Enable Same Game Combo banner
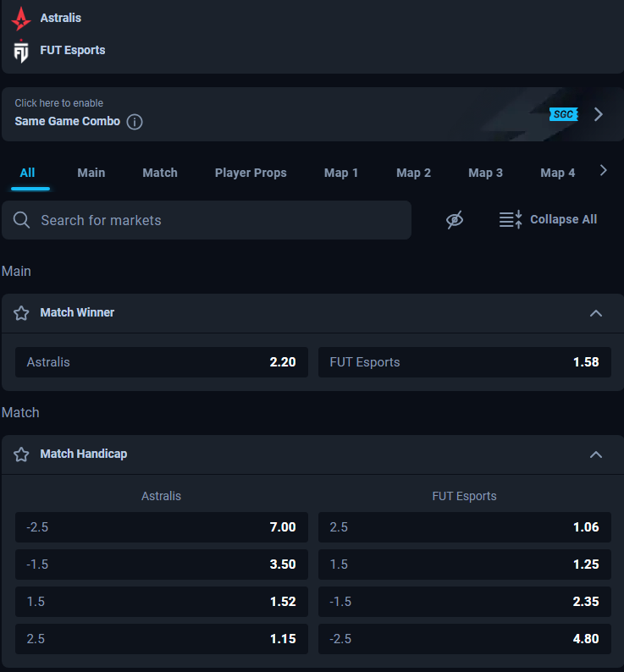Screen dimensions: 624x672 click(x=312, y=114)
